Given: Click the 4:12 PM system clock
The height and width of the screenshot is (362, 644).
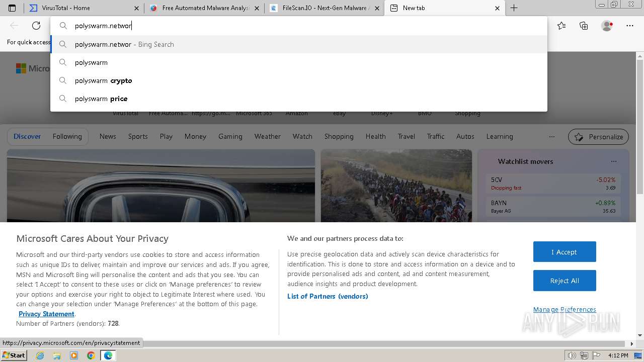Looking at the screenshot, I should point(618,355).
